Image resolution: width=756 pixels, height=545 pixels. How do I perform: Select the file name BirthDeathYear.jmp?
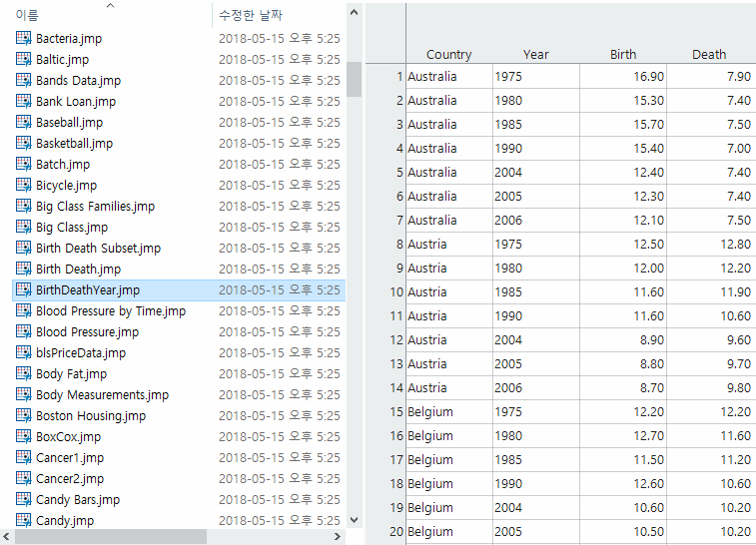tap(88, 289)
